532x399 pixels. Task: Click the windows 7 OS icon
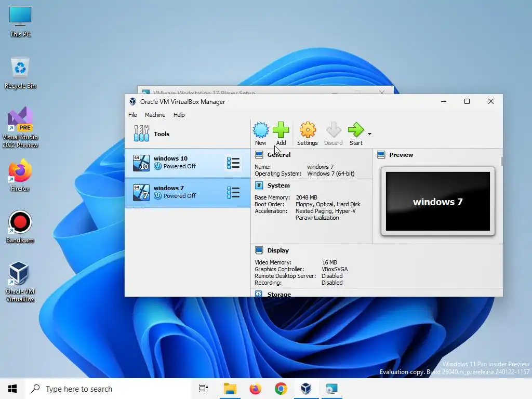click(141, 192)
